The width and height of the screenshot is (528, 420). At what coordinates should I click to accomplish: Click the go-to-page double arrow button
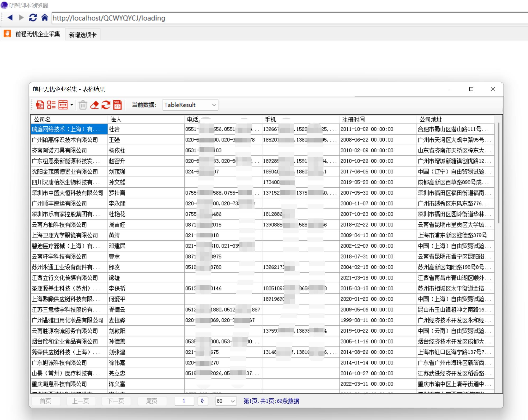pyautogui.click(x=202, y=401)
